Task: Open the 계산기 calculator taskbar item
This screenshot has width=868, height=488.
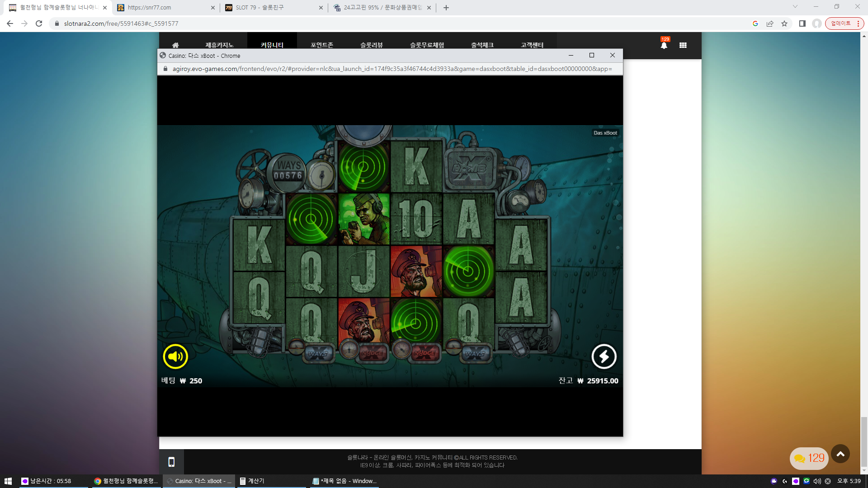Action: pyautogui.click(x=271, y=481)
